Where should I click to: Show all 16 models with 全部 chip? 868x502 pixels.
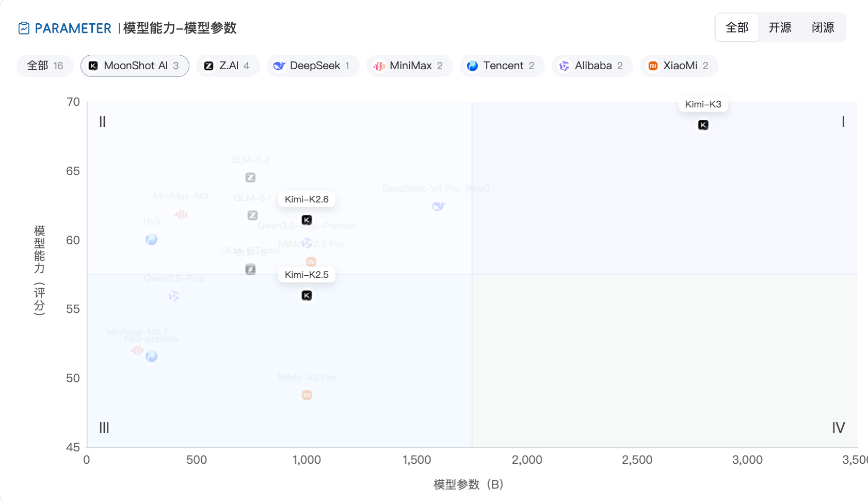45,66
